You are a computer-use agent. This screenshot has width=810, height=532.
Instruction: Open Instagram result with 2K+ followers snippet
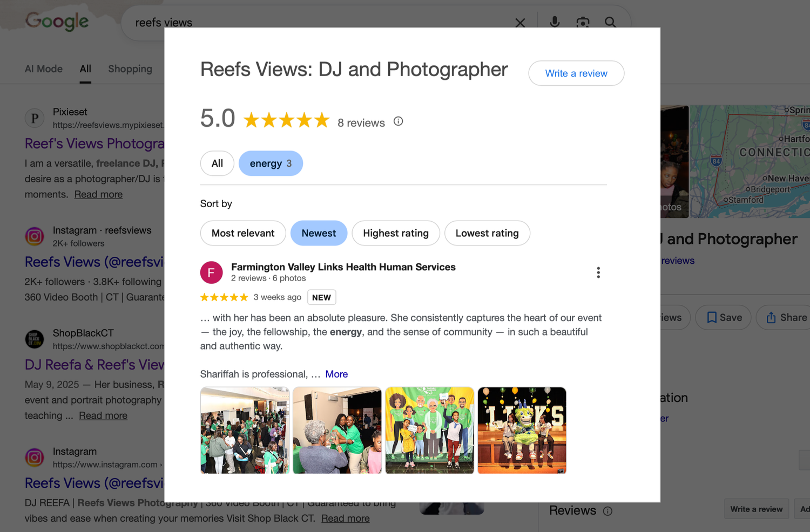(94, 262)
